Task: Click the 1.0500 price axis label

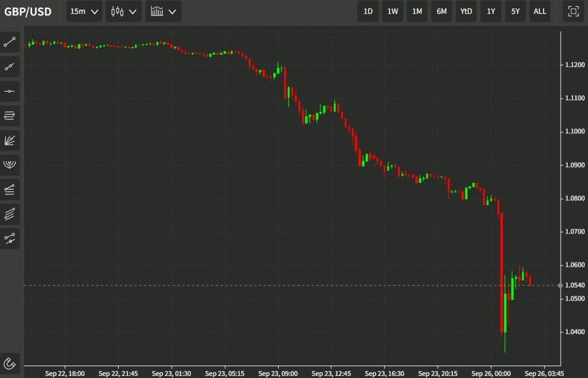Action: click(x=574, y=299)
